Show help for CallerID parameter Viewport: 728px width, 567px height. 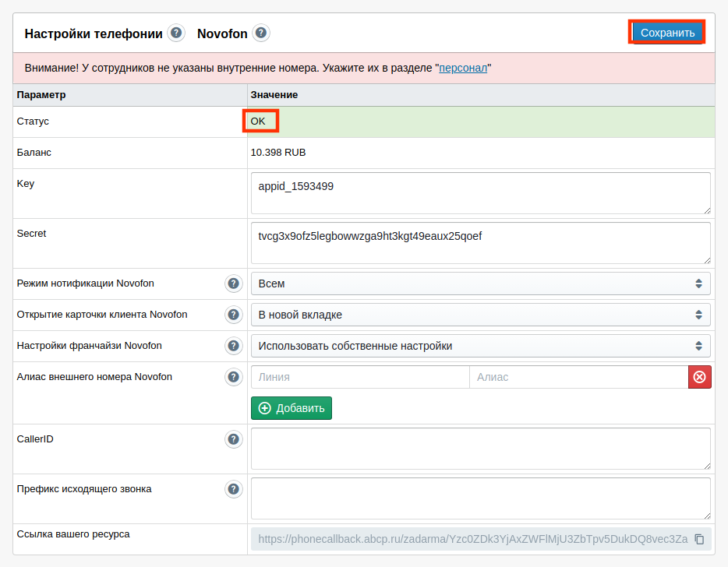coord(234,439)
